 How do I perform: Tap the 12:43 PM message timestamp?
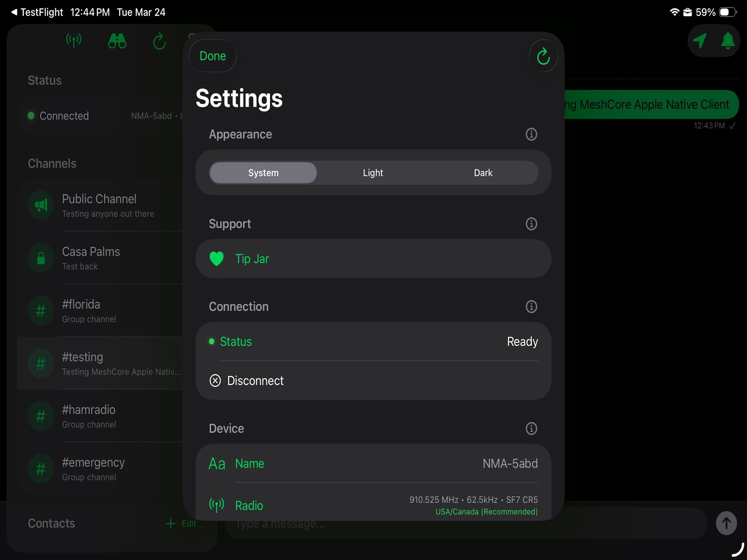[x=709, y=126]
